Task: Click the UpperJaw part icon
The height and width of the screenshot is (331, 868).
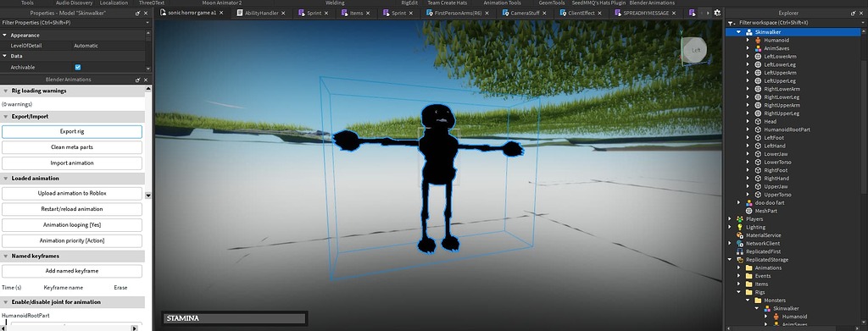Action: 758,187
